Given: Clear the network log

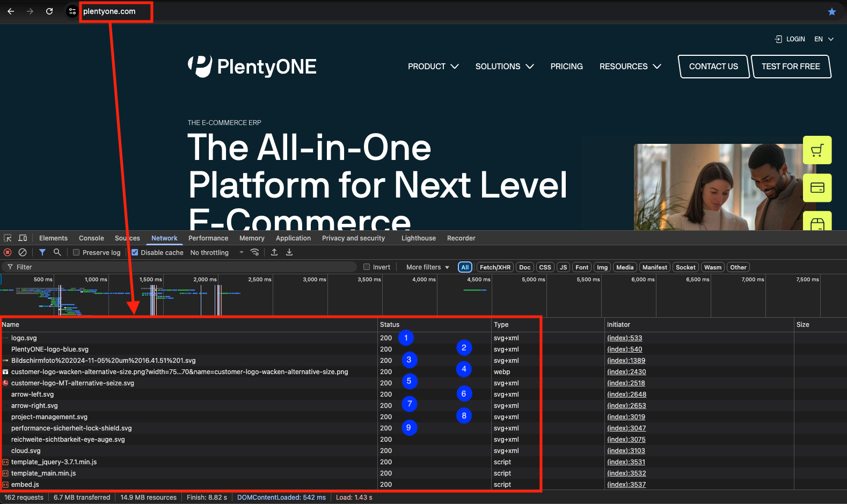Looking at the screenshot, I should tap(23, 252).
